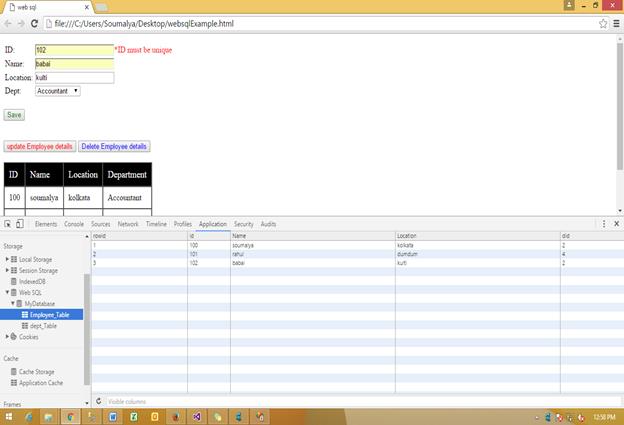The width and height of the screenshot is (624, 425).
Task: Click the Visible columns filter field
Action: point(363,402)
